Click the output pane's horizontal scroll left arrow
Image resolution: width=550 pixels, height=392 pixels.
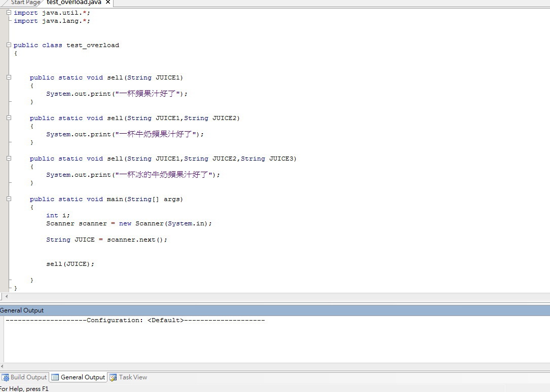(2, 367)
